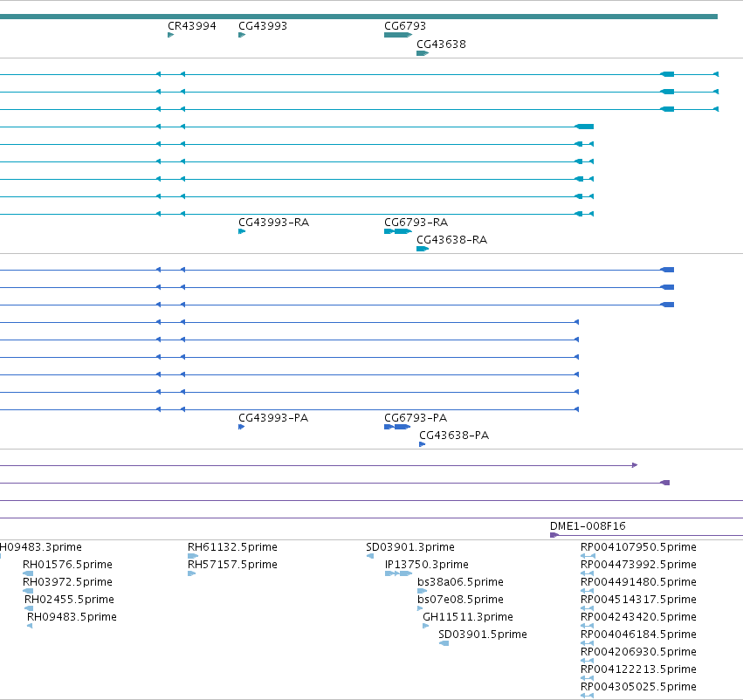
Task: Click the CR43994 gene arrow glyph
Action: click(x=171, y=35)
